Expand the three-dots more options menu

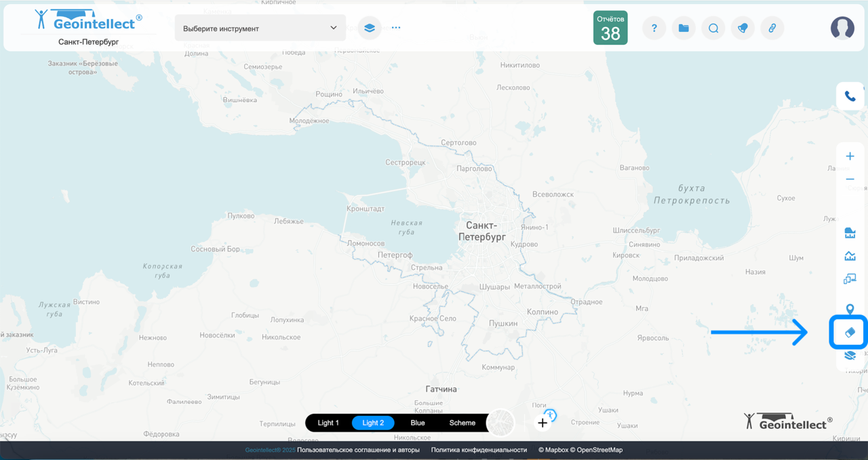click(396, 28)
